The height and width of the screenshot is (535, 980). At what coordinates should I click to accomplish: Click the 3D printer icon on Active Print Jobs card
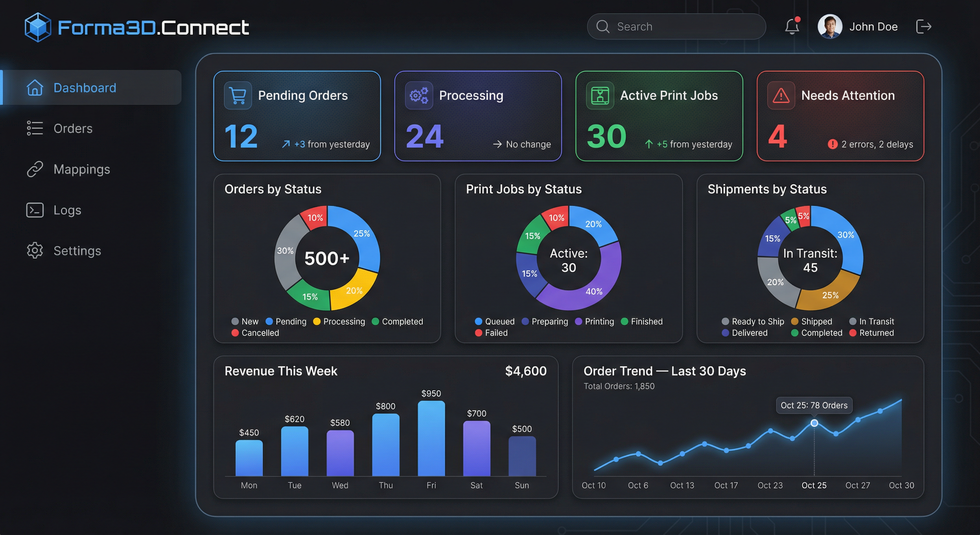[600, 95]
